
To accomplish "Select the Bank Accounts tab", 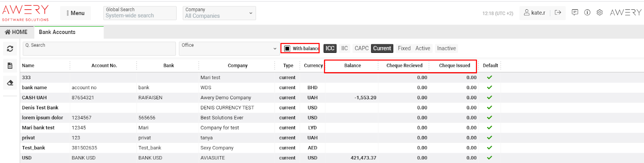I will tap(57, 32).
